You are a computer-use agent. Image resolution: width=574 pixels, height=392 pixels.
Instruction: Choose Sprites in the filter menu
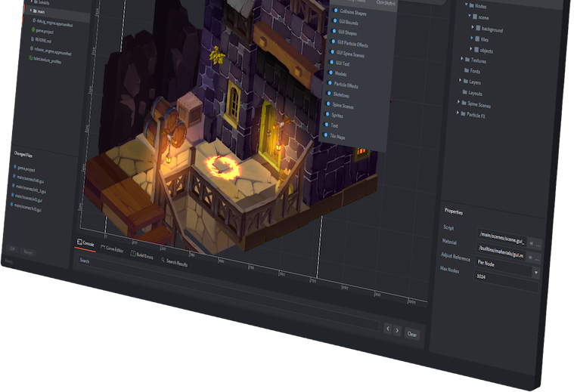pos(337,116)
